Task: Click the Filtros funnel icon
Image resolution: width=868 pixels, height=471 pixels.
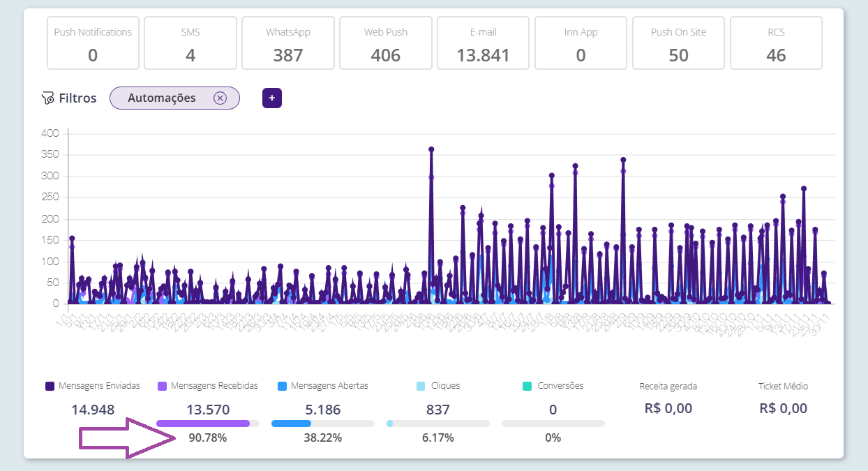Action: 48,98
